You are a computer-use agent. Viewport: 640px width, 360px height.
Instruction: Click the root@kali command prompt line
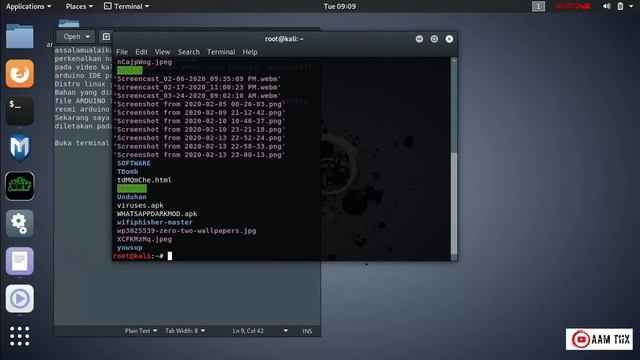click(x=142, y=256)
